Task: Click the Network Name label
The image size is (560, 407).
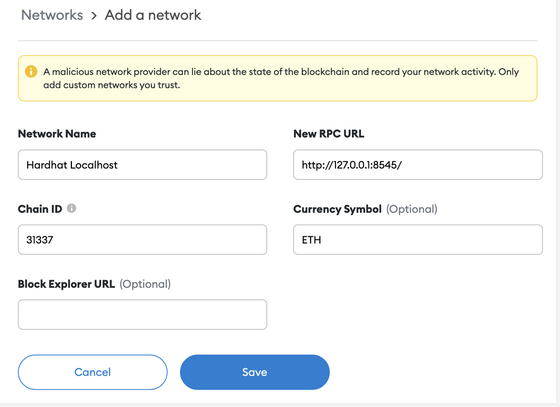Action: [57, 134]
